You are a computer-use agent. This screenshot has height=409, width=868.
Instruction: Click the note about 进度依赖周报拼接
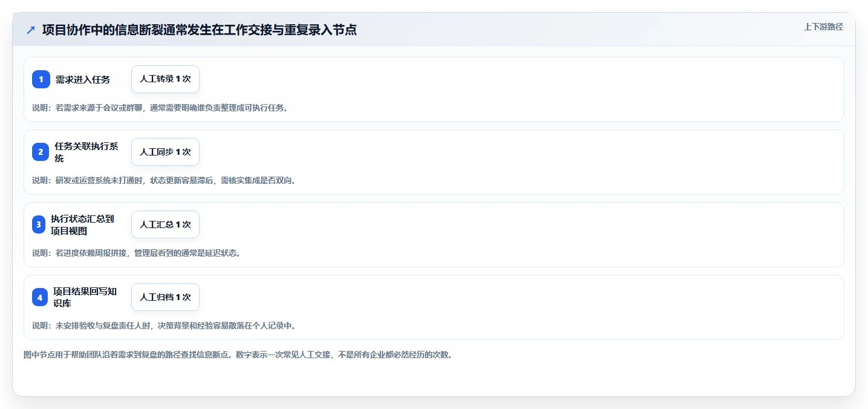(x=136, y=253)
